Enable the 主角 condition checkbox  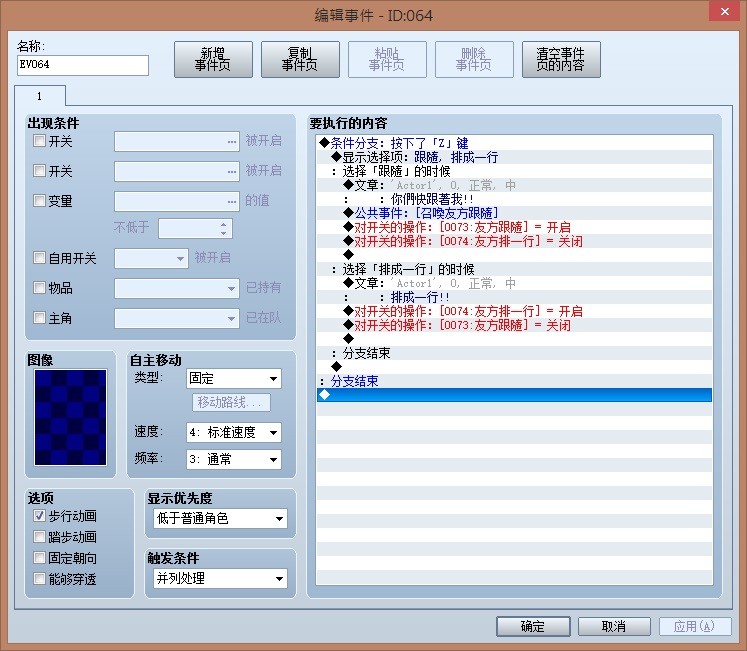coord(40,317)
